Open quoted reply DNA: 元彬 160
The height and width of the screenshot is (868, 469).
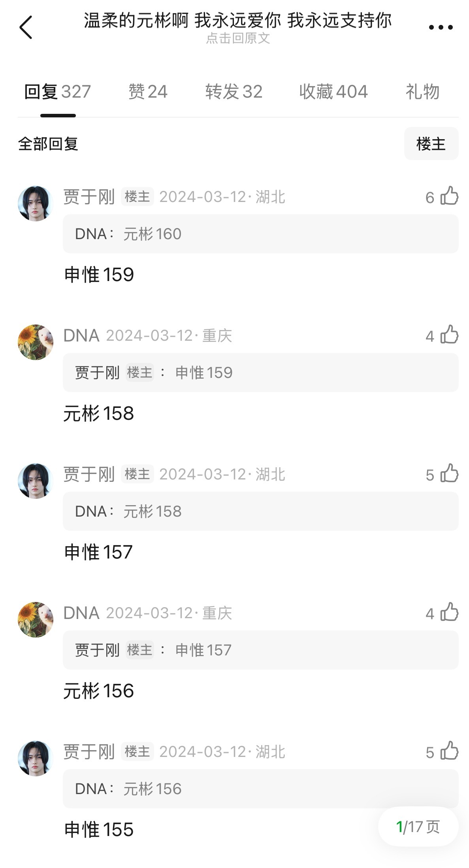click(x=261, y=234)
